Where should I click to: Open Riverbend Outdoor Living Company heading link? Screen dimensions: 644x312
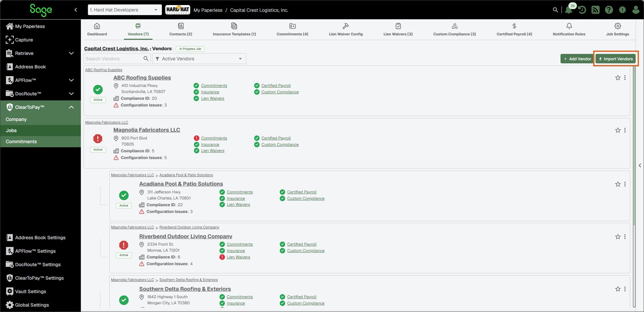186,237
